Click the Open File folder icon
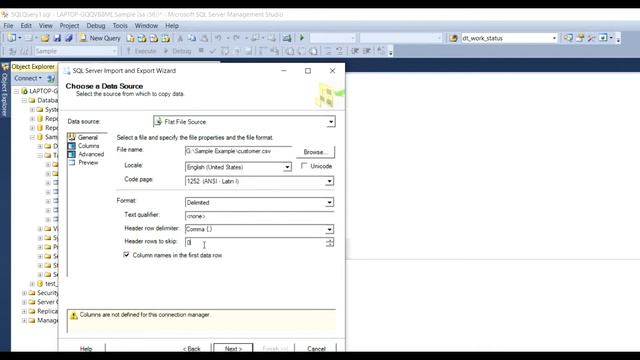The image size is (640, 360). [x=44, y=38]
